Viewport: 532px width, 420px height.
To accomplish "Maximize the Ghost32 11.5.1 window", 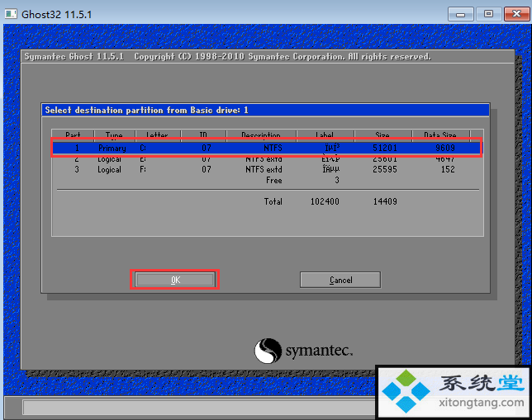I will (488, 14).
